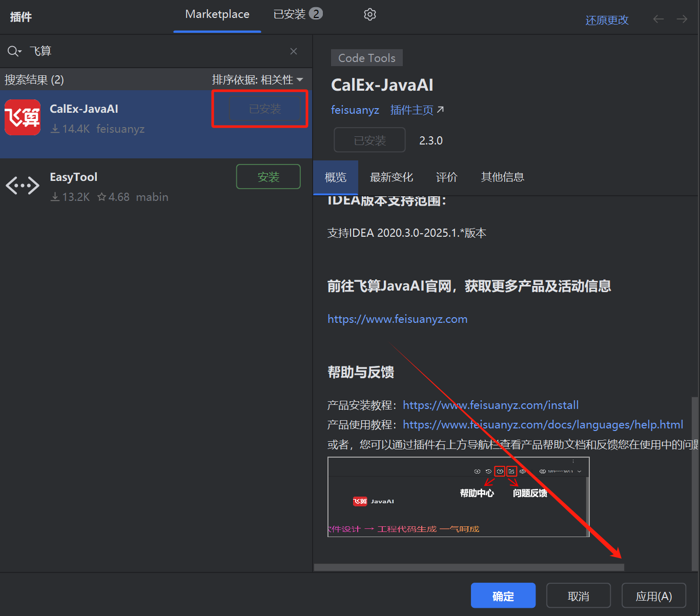Click 已安装 button beside version 2.3.0
The image size is (700, 616).
(369, 140)
